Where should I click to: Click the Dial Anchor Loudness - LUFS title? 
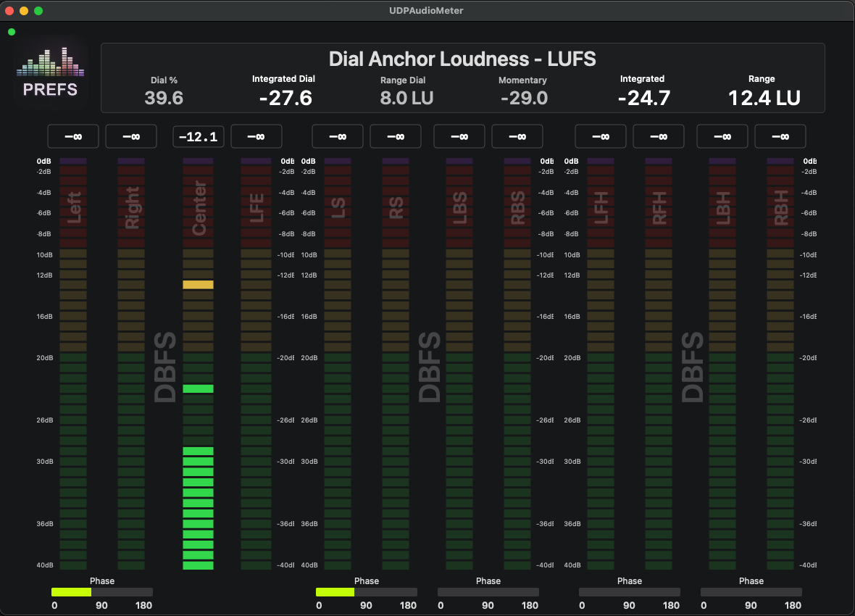coord(462,59)
